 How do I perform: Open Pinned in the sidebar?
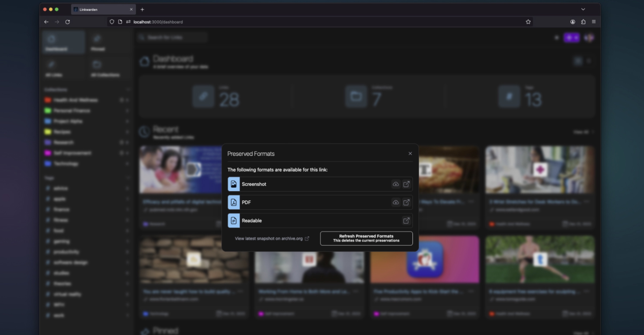pyautogui.click(x=109, y=42)
